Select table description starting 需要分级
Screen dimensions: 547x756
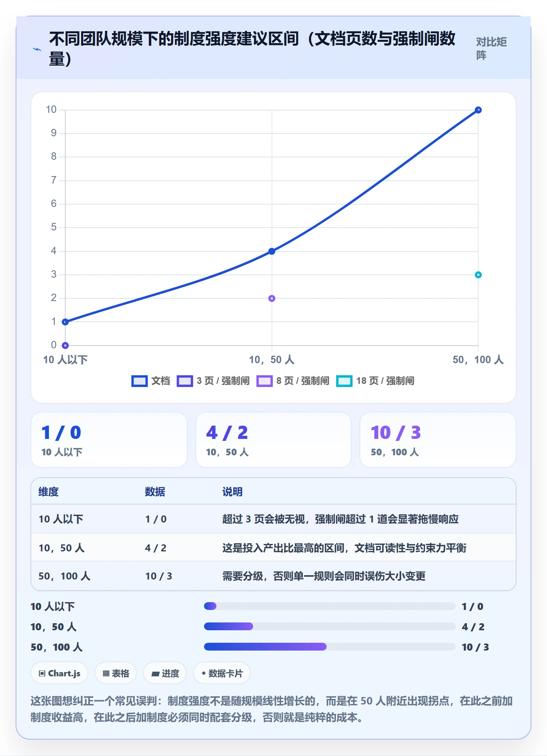click(x=324, y=576)
